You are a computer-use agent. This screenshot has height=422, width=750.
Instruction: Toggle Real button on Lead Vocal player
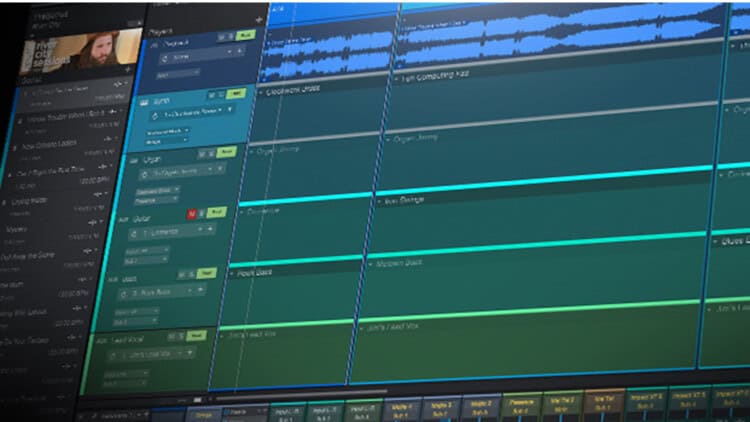[196, 336]
